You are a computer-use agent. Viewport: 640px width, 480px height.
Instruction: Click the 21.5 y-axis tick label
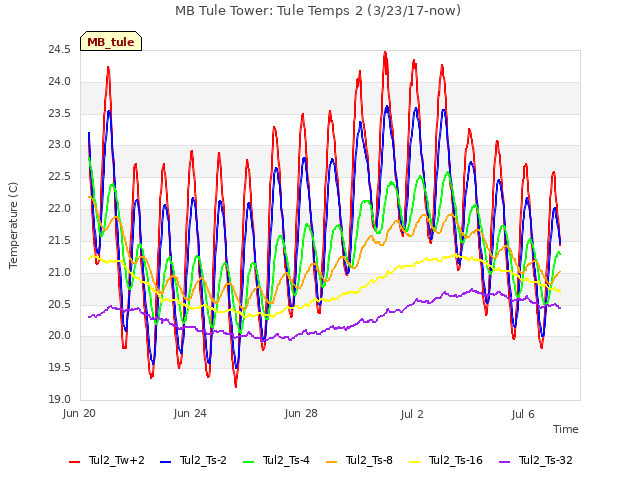[x=59, y=241]
